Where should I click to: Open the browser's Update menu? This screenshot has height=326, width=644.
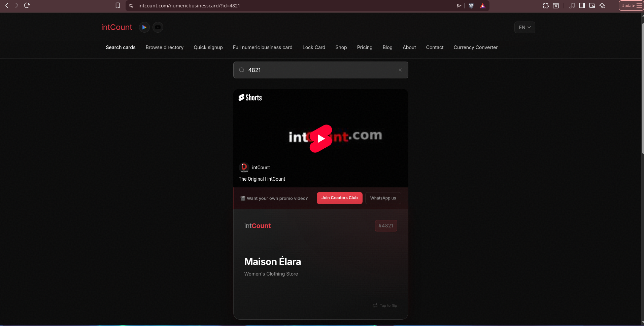[x=631, y=5]
